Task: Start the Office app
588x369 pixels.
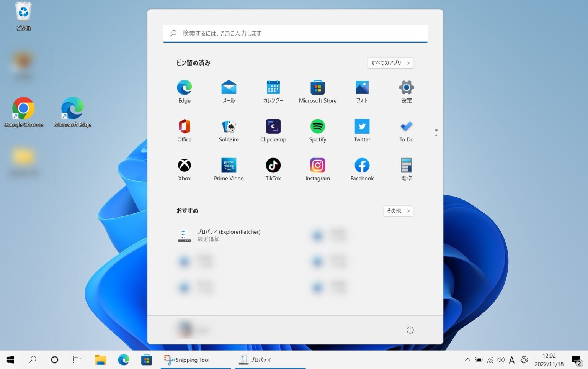Action: click(x=184, y=130)
